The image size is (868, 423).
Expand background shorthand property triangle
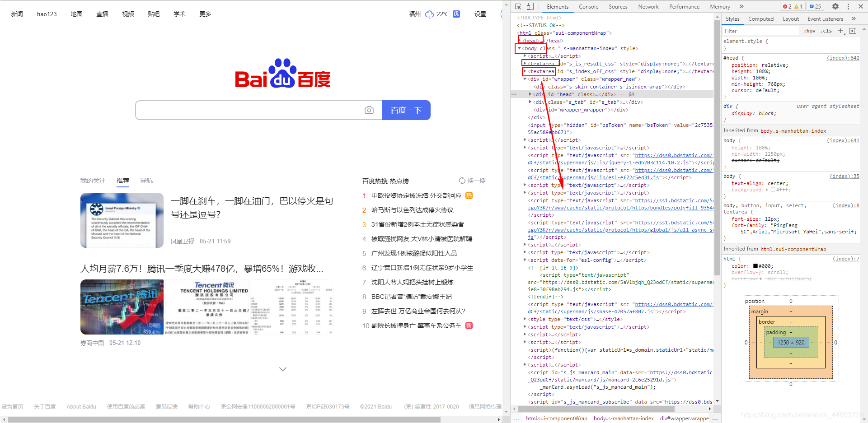click(767, 190)
